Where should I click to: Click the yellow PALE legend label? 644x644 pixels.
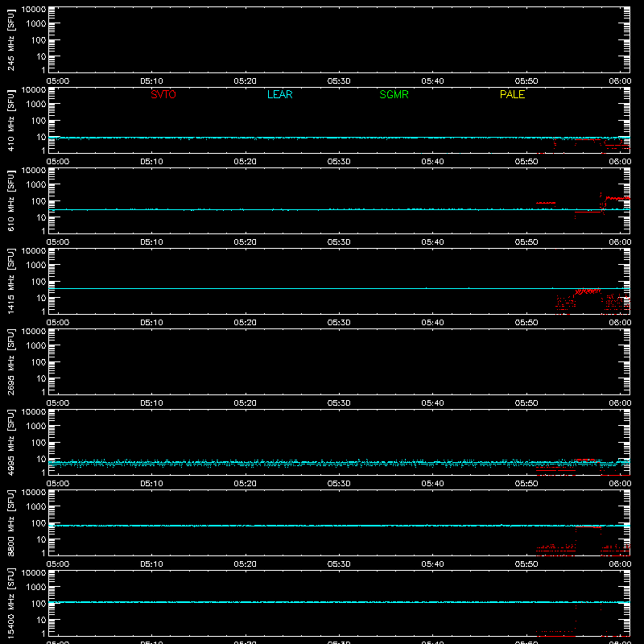pos(512,94)
